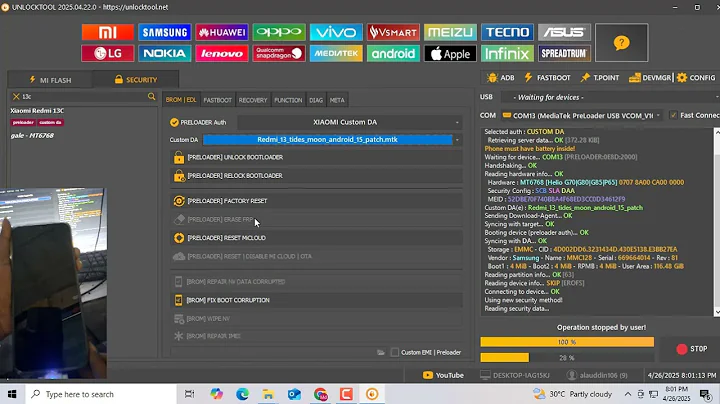
Task: Select the Qualcomm Snapdragon logo
Action: [x=279, y=53]
